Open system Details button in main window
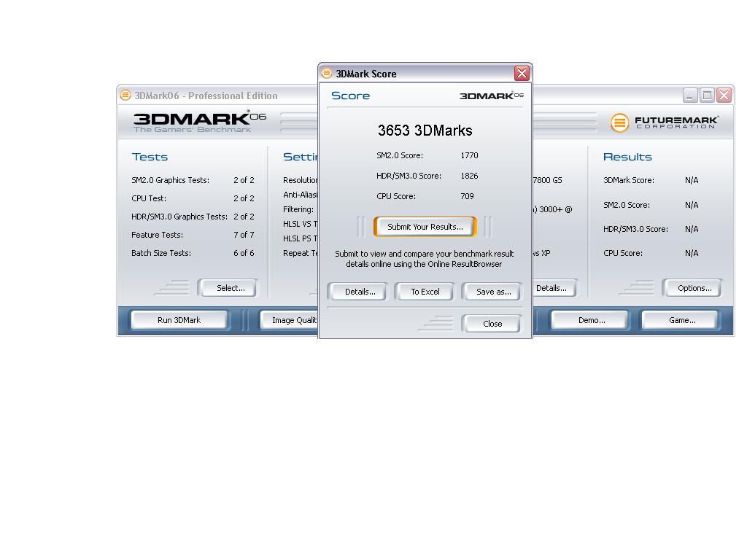This screenshot has width=747, height=560. pyautogui.click(x=554, y=287)
